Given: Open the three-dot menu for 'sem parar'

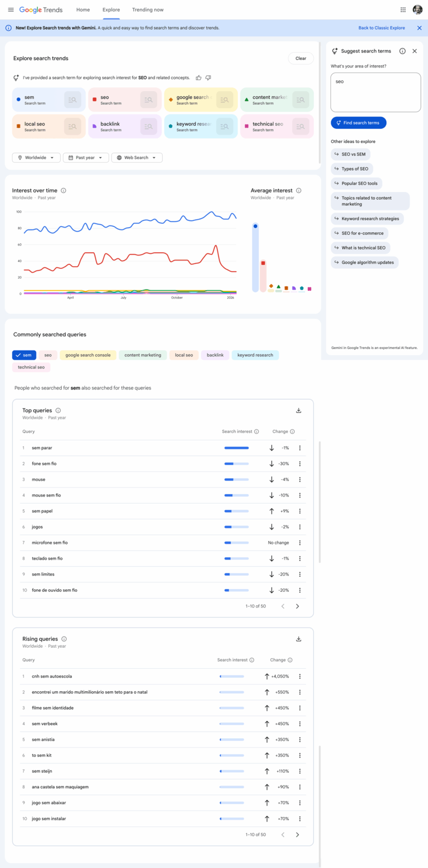Looking at the screenshot, I should 299,447.
